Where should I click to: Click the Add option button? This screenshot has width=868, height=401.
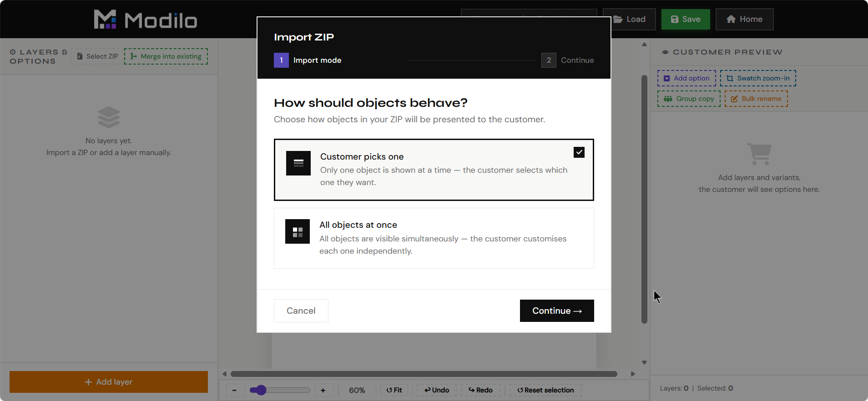tap(686, 78)
